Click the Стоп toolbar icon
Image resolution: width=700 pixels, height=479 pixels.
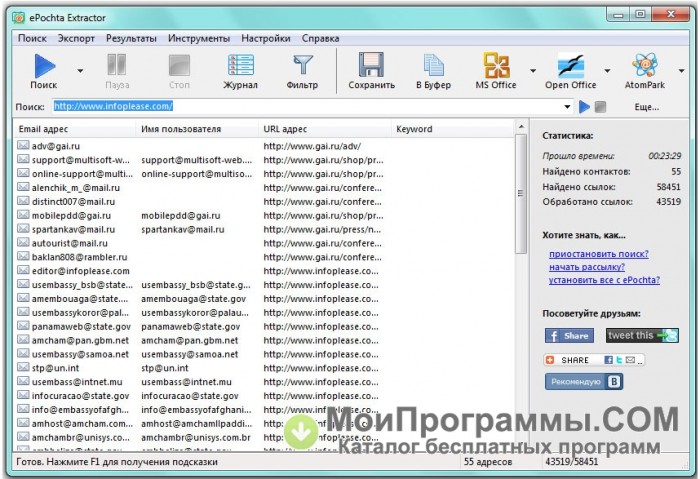[x=179, y=65]
